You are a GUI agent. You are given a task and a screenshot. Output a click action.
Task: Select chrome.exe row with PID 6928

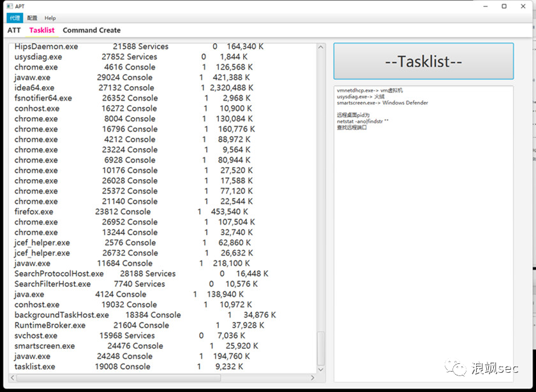pos(132,160)
